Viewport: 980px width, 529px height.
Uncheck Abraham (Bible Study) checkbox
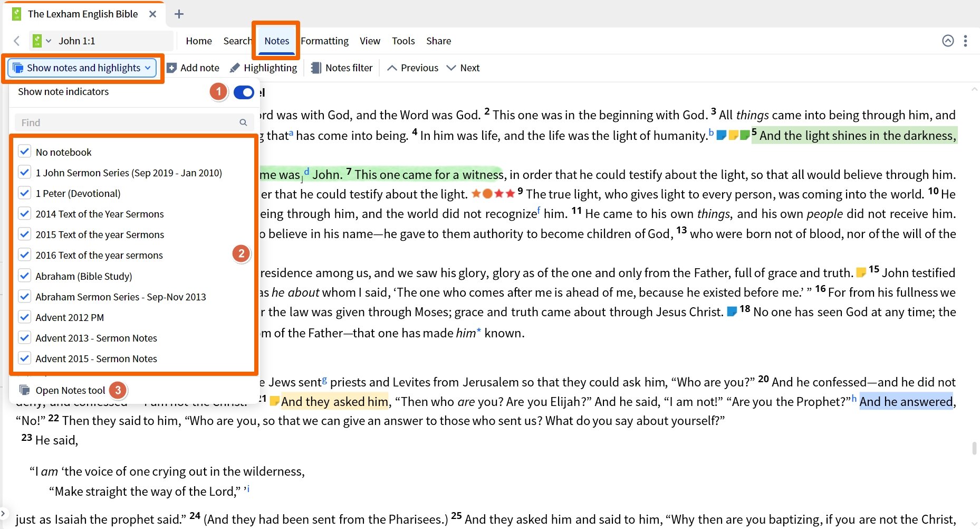coord(24,276)
